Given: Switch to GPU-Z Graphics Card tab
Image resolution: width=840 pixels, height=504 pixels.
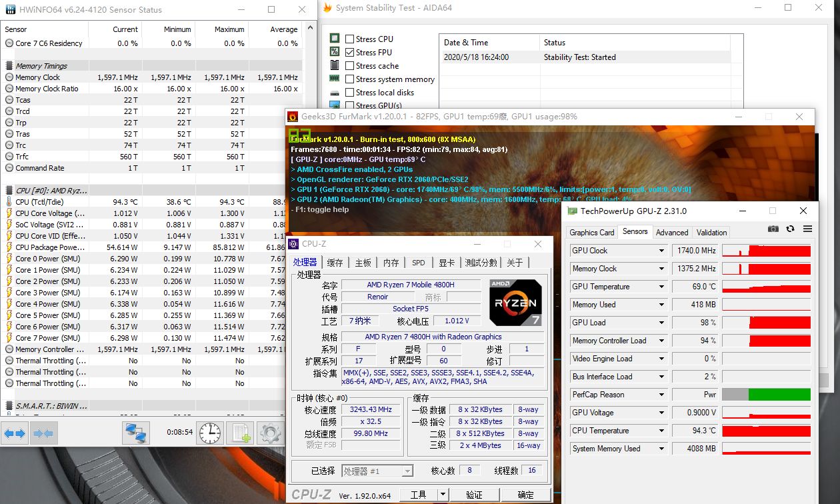Looking at the screenshot, I should [x=591, y=233].
